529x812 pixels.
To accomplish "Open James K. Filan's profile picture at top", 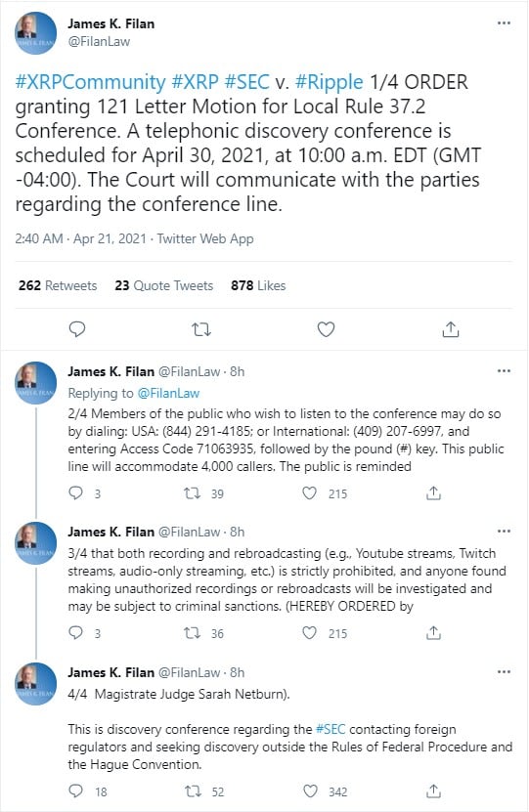I will point(35,33).
